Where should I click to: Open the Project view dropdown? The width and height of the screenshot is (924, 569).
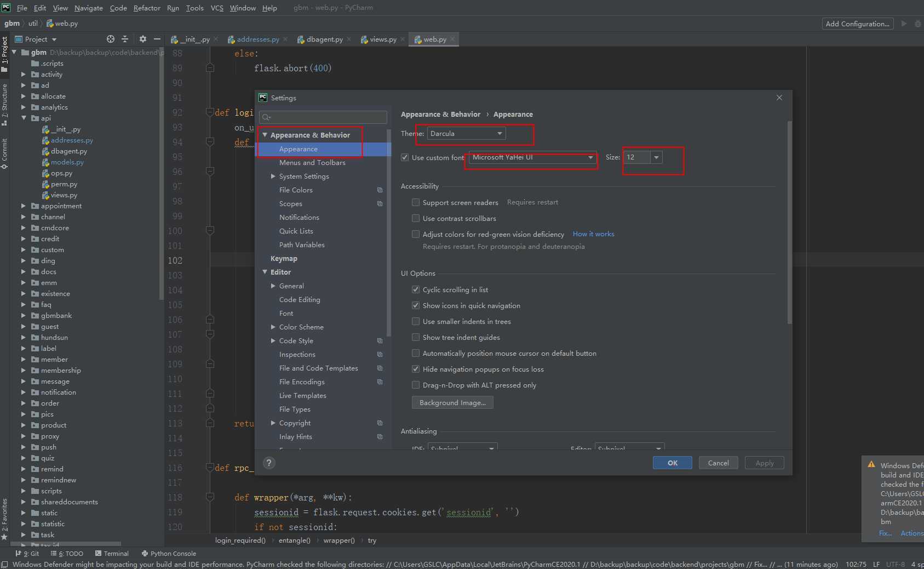click(36, 39)
